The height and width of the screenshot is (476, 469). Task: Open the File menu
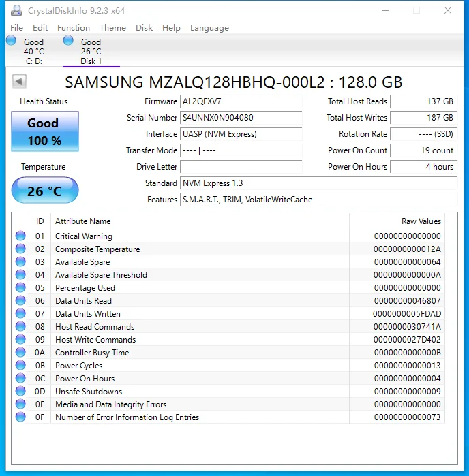17,28
